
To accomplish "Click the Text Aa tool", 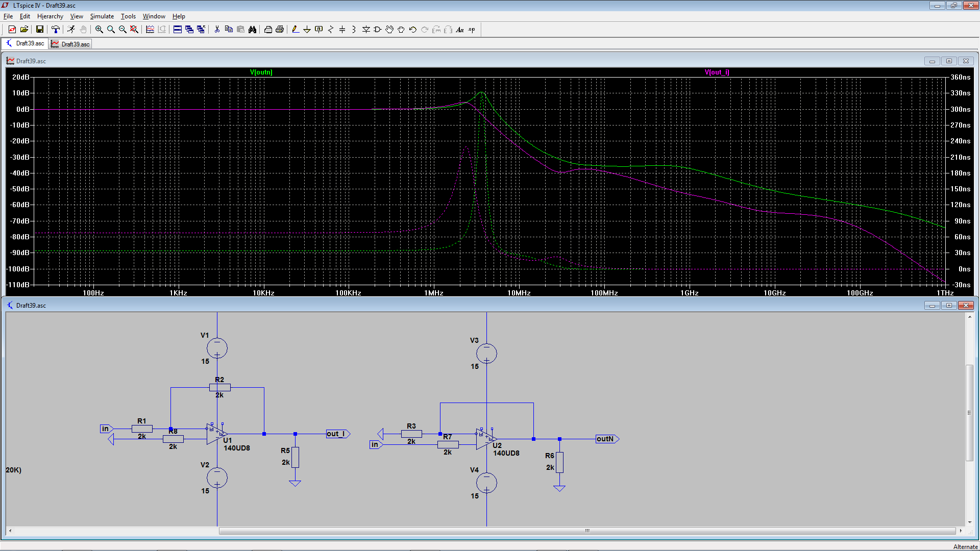I will (x=460, y=30).
